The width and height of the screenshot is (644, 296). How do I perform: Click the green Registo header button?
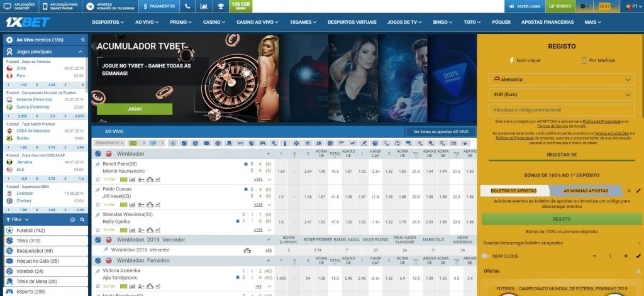tap(560, 6)
